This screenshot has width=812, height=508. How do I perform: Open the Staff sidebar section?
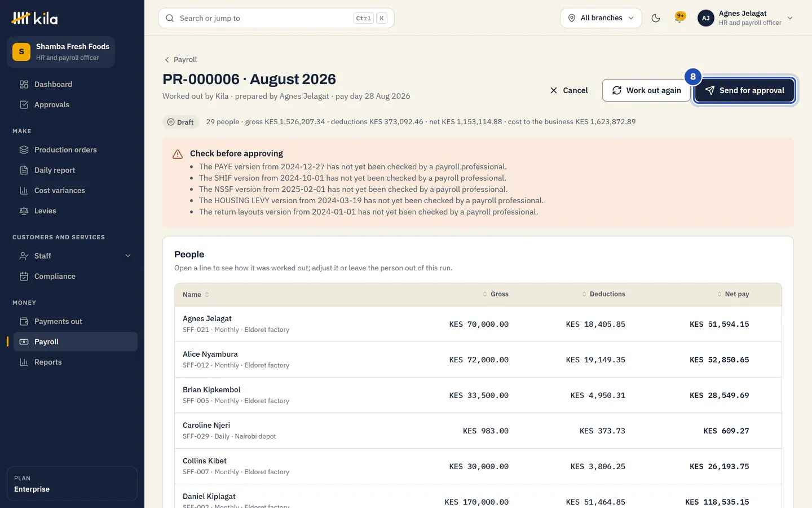76,256
